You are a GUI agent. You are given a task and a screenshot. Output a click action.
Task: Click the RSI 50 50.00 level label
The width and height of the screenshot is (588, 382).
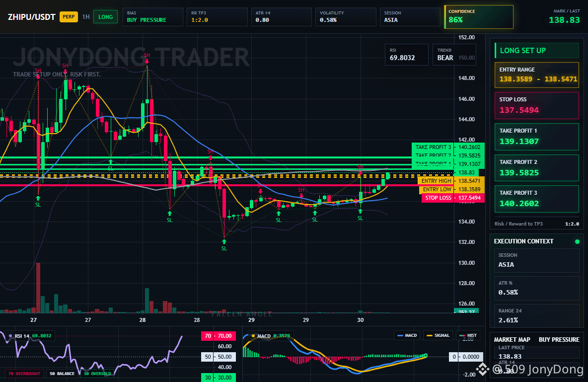click(219, 357)
